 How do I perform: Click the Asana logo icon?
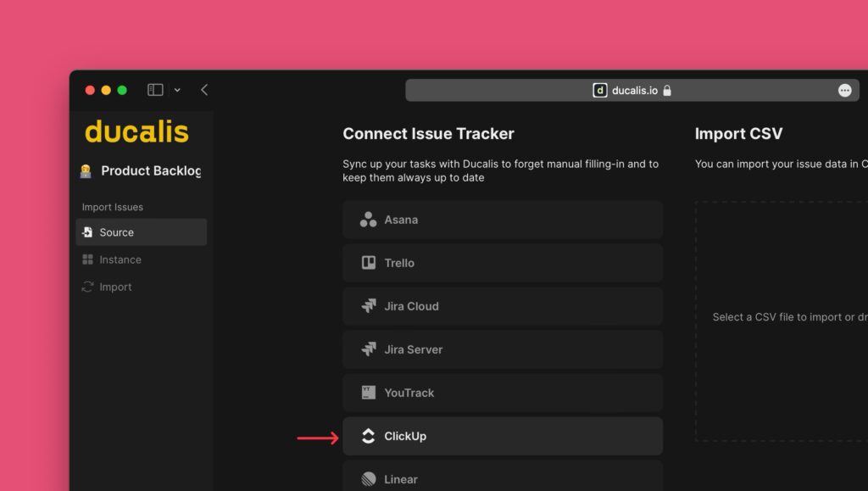click(x=368, y=219)
